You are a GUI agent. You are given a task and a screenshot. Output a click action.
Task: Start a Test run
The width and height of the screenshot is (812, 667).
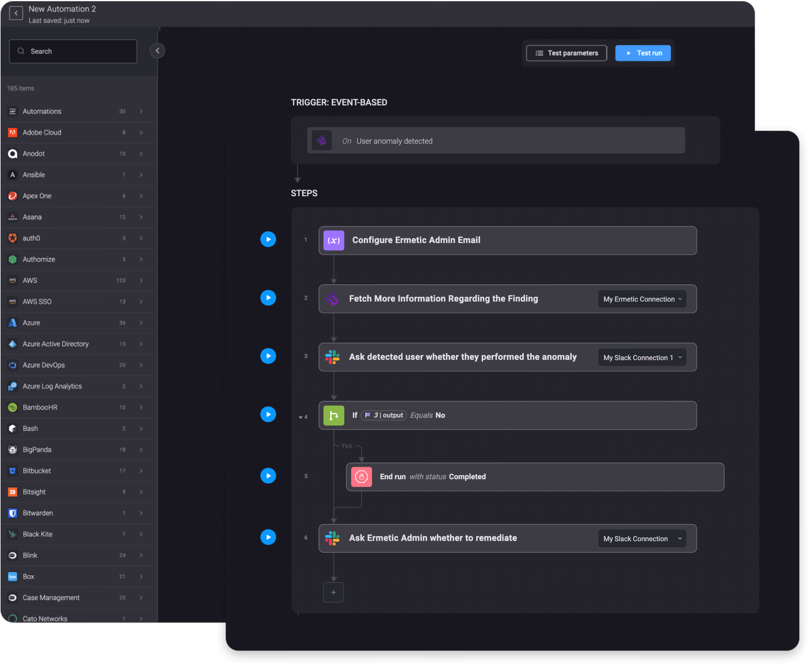[643, 53]
